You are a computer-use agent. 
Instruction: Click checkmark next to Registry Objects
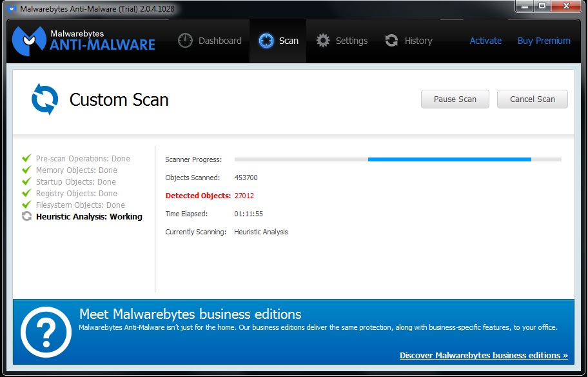coord(26,193)
